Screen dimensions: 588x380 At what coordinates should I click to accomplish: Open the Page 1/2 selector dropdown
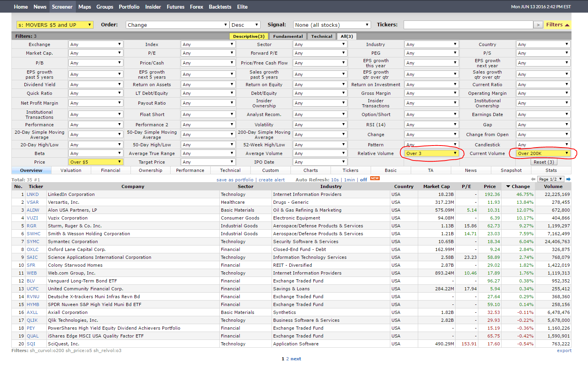point(551,179)
